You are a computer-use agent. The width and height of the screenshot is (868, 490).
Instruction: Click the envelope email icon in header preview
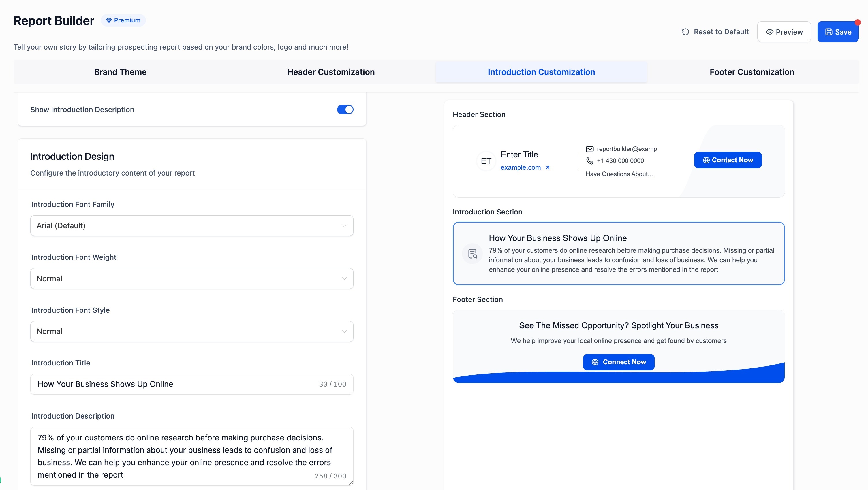click(x=589, y=149)
